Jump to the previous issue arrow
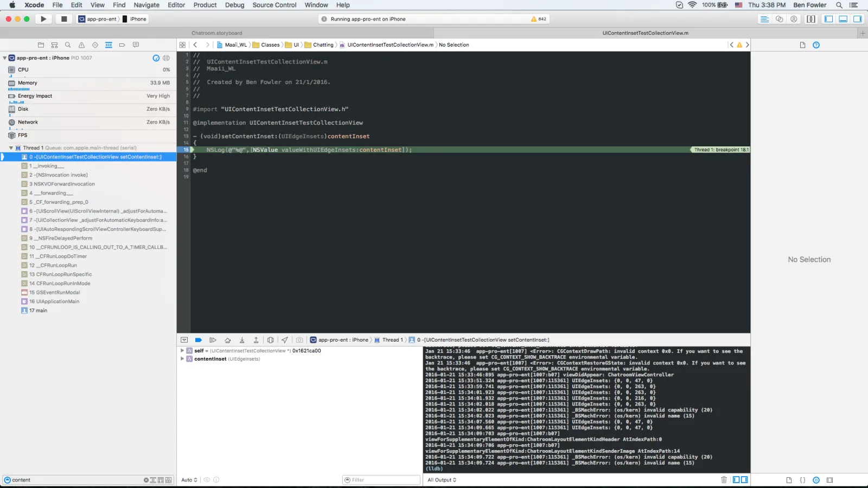 [731, 45]
